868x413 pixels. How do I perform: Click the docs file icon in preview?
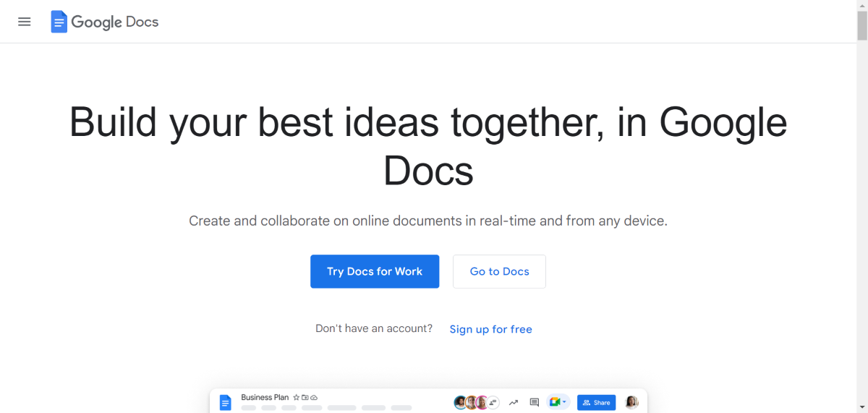point(225,403)
